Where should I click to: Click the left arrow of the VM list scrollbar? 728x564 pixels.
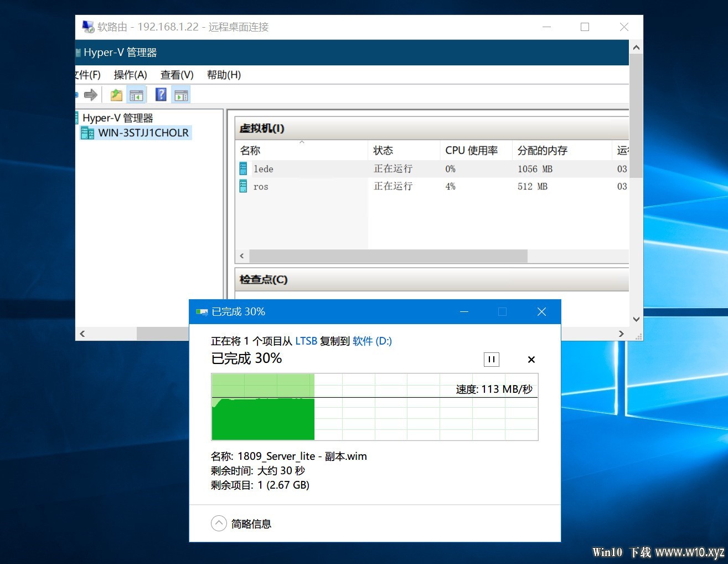242,256
